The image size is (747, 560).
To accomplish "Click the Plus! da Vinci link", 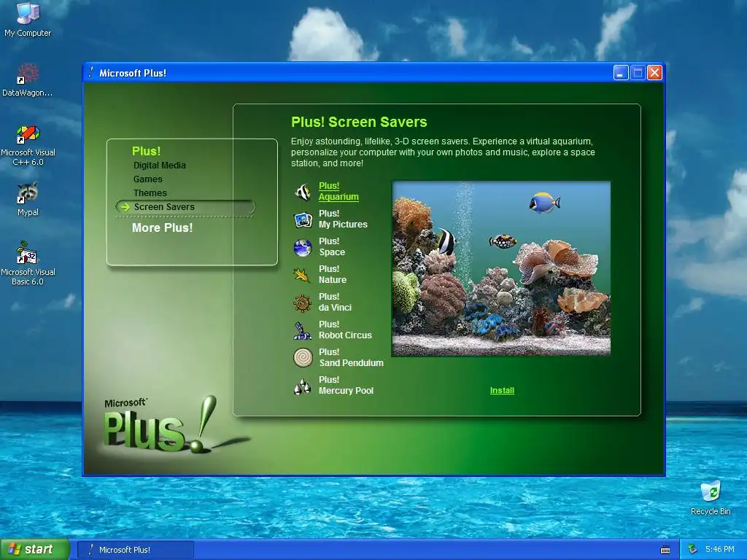I will 335,302.
